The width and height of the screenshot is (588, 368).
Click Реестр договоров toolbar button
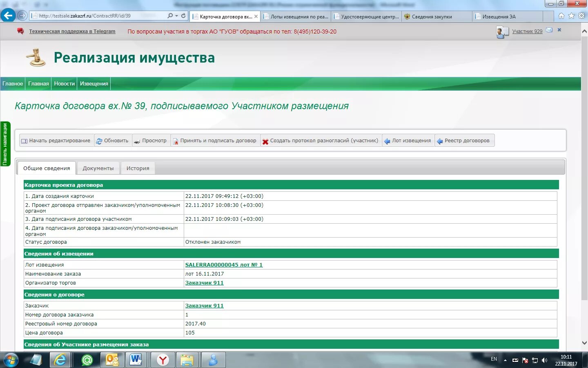tap(465, 141)
